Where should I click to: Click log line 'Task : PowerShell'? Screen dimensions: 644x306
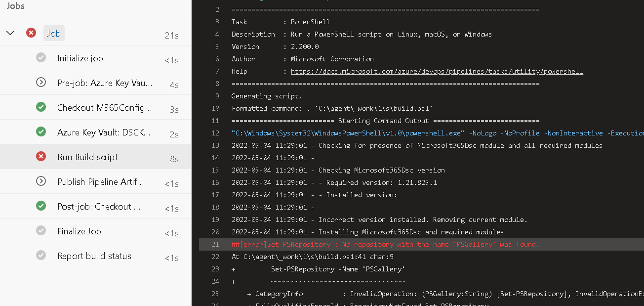tap(281, 22)
